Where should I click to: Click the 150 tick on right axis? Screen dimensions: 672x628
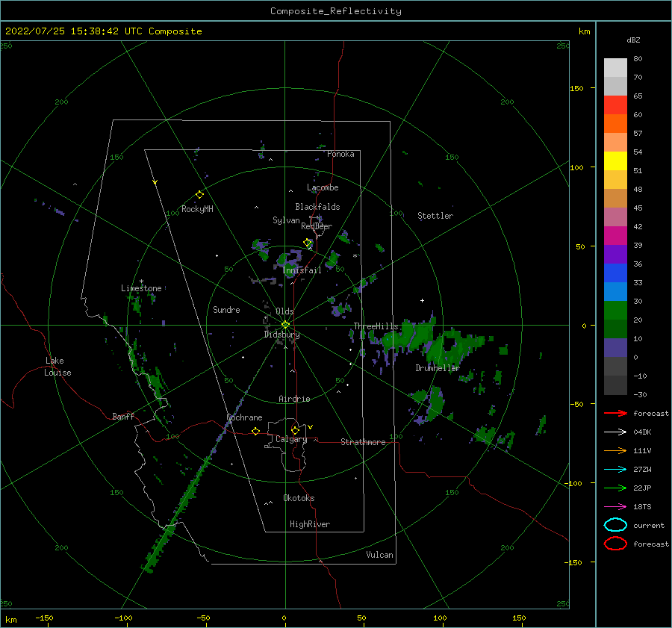pos(576,88)
